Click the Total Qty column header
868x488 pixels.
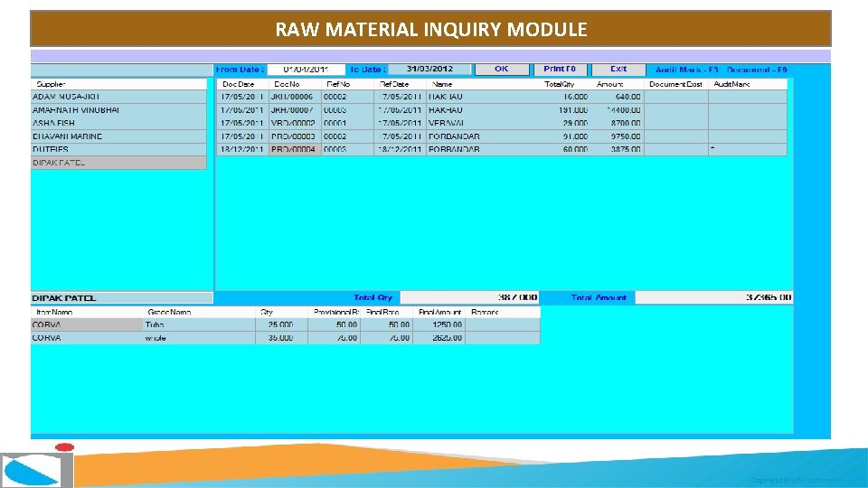[565, 84]
